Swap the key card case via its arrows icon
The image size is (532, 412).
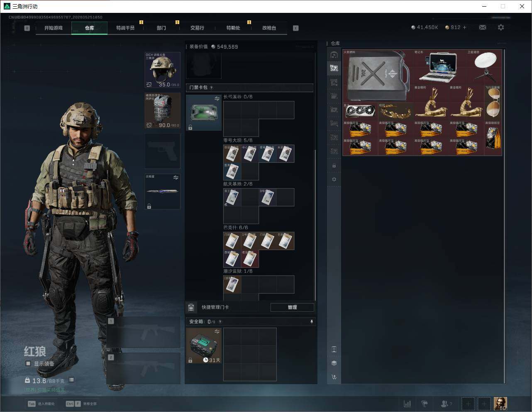click(x=217, y=98)
